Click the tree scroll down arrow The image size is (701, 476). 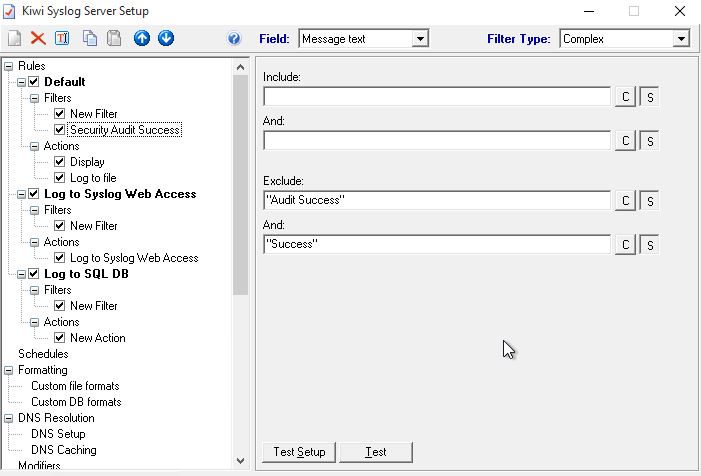pyautogui.click(x=241, y=461)
